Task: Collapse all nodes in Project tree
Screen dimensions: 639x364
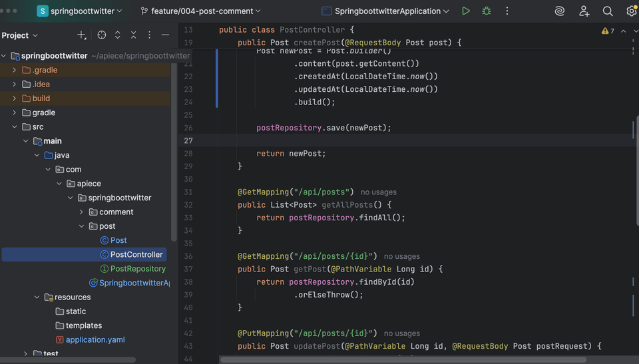Action: [134, 35]
